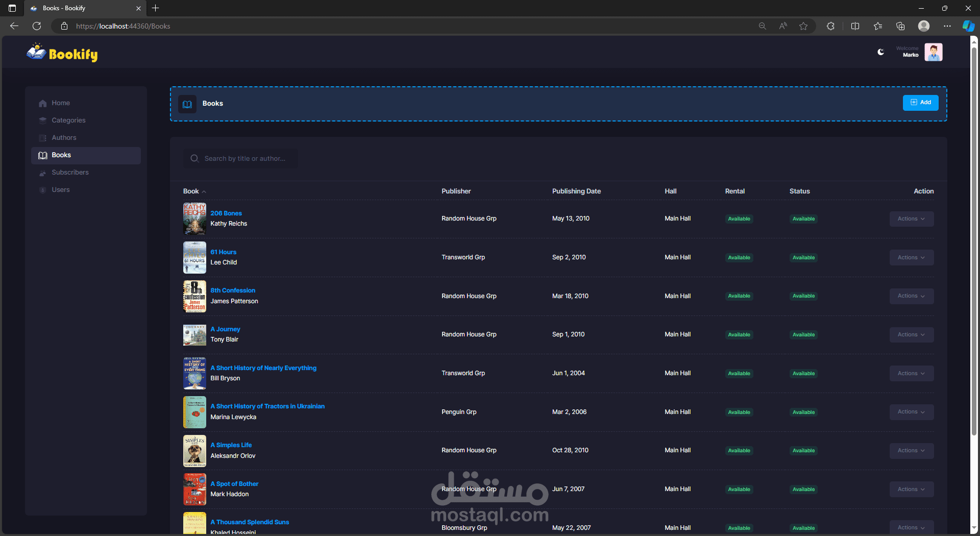
Task: Click the Publisher column header
Action: click(456, 191)
